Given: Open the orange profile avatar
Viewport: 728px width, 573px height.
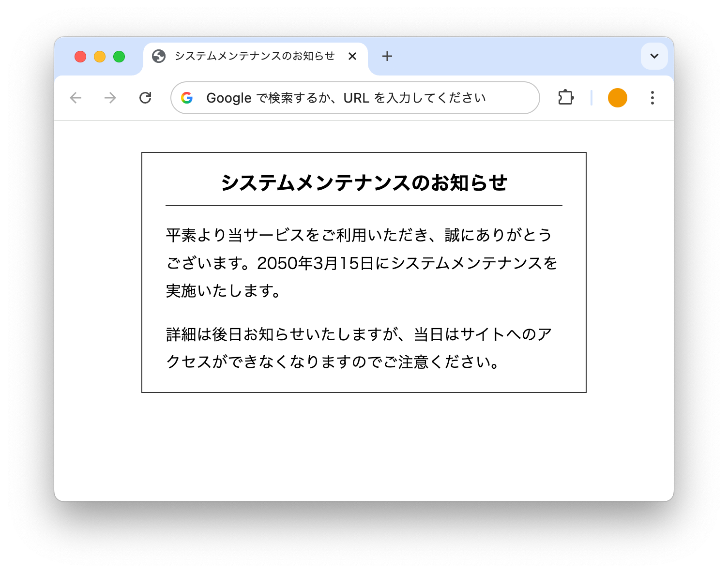Looking at the screenshot, I should click(618, 98).
